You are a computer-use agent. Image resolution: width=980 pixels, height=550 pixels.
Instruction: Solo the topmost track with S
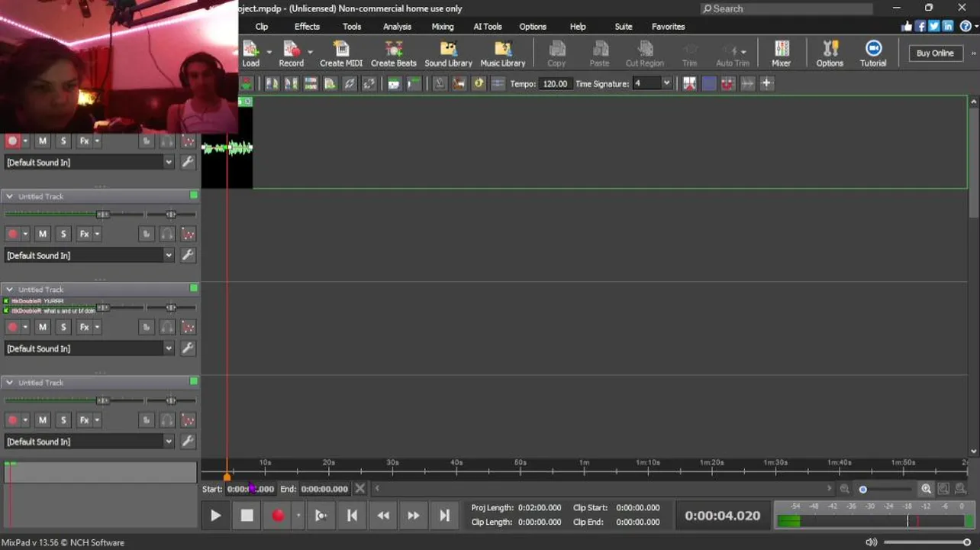pos(63,141)
